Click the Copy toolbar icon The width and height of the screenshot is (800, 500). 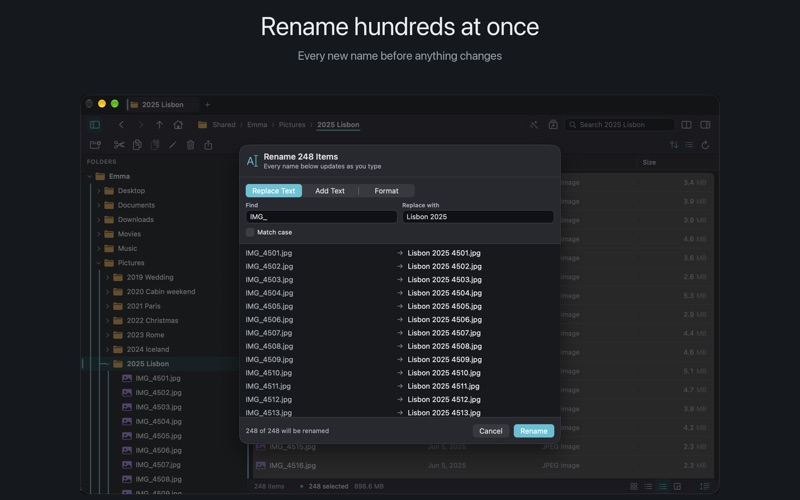pyautogui.click(x=137, y=145)
